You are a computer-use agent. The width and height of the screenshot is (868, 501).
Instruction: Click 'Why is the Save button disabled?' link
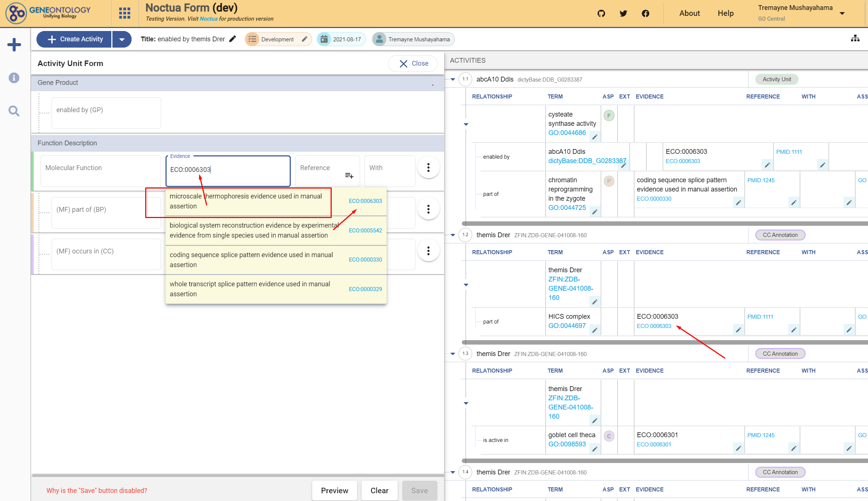click(x=97, y=491)
